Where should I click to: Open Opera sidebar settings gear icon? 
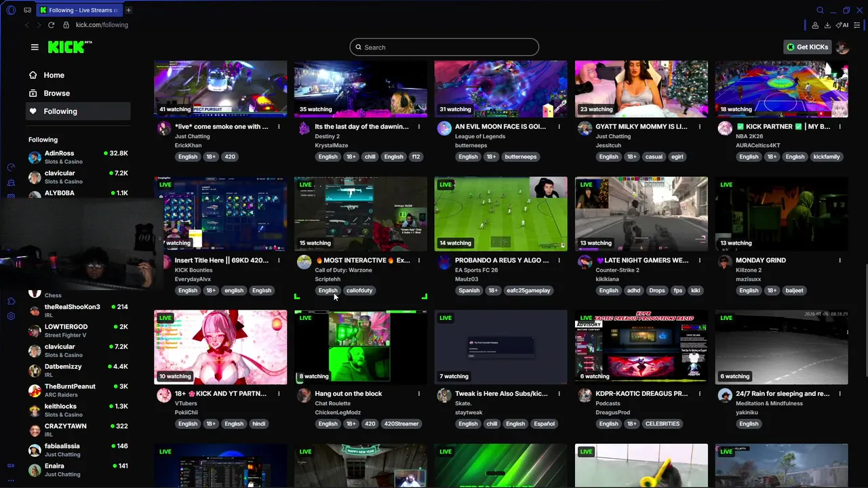11,316
